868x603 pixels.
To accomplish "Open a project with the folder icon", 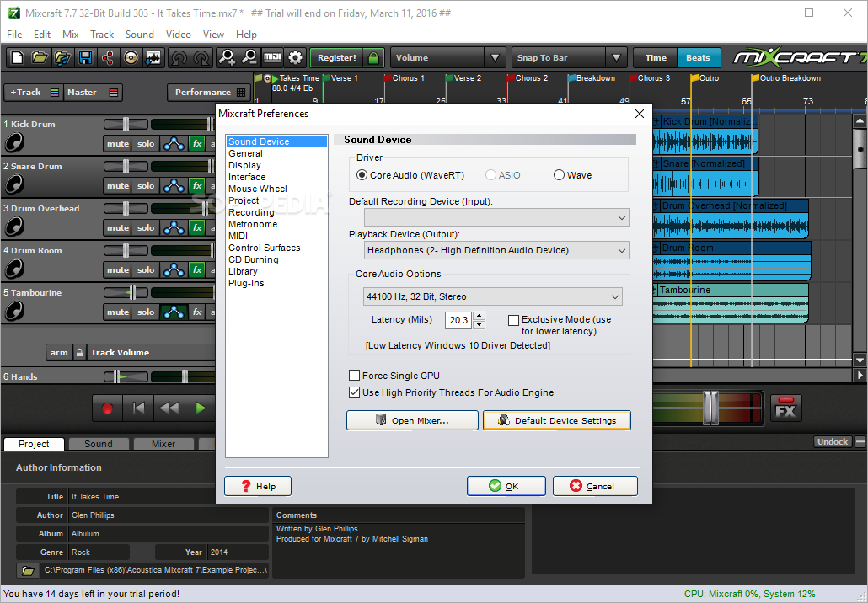I will click(x=40, y=57).
